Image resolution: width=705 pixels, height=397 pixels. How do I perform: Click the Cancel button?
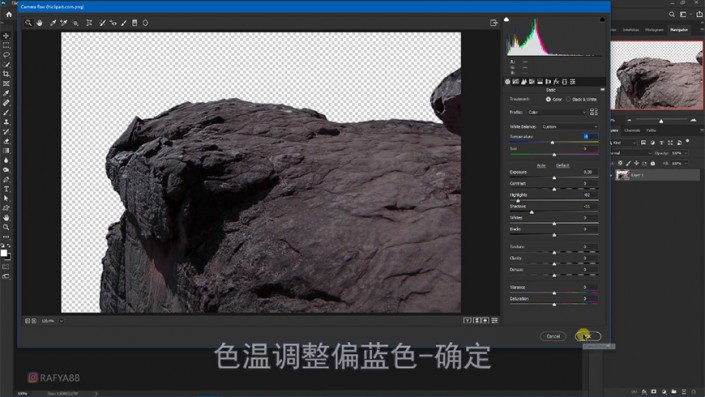553,336
